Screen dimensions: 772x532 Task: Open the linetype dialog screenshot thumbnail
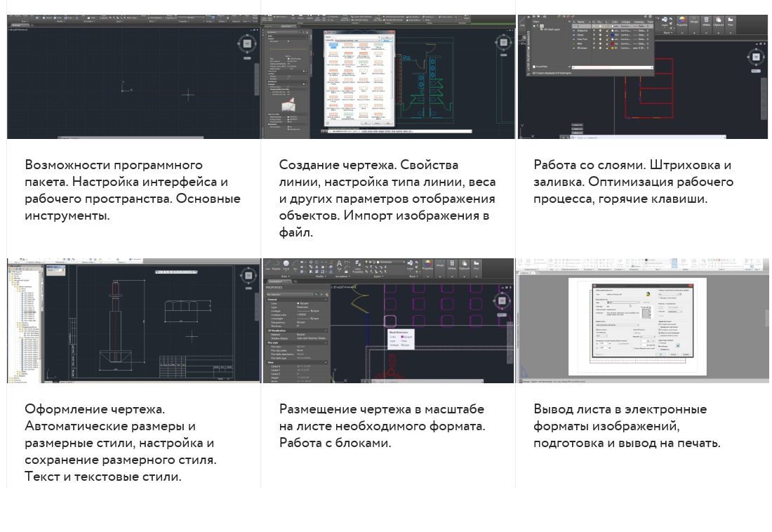click(x=388, y=77)
